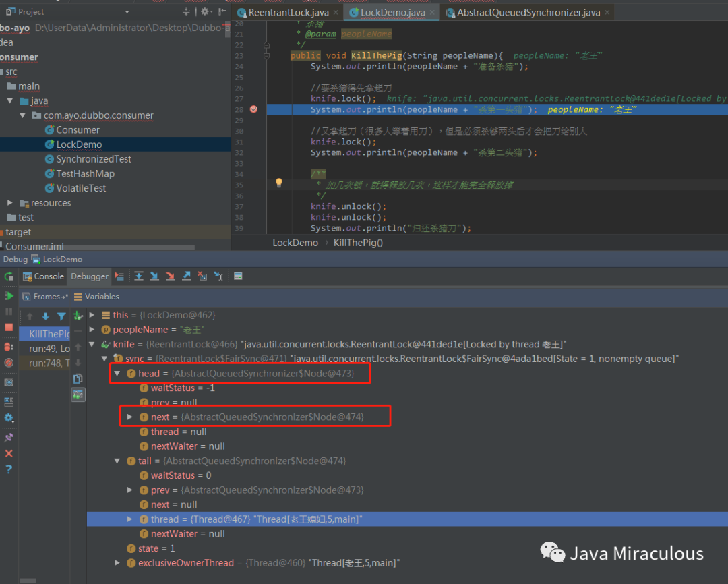
Task: Collapse the tail node
Action: point(117,461)
